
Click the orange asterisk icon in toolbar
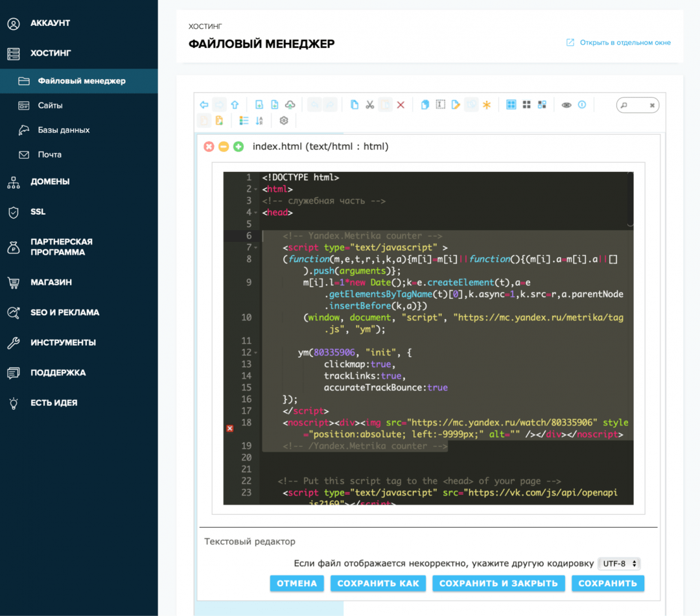tap(486, 104)
